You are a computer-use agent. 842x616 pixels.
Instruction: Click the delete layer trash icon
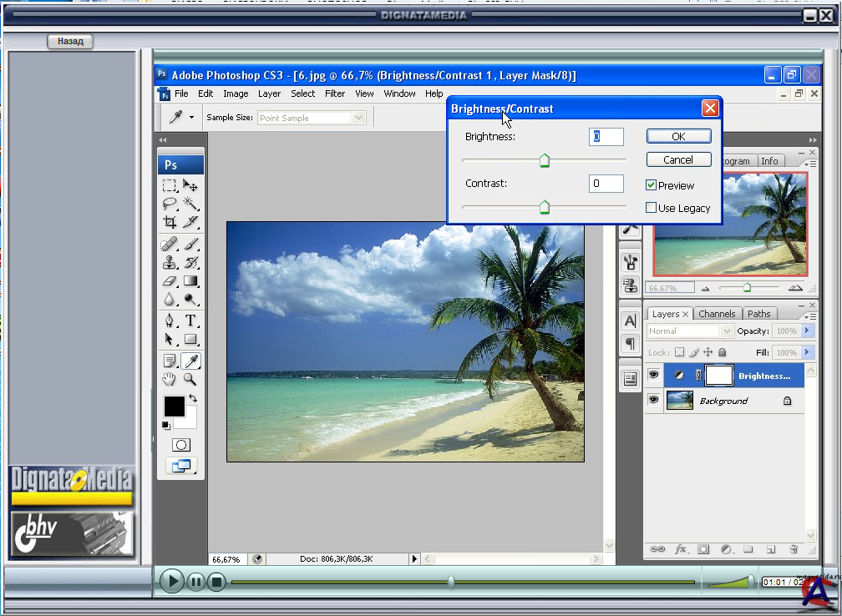[x=793, y=549]
